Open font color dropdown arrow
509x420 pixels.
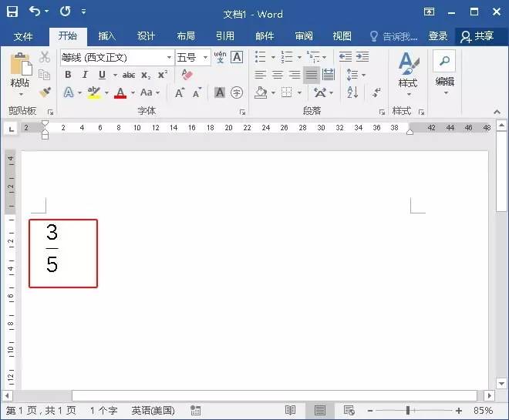133,92
